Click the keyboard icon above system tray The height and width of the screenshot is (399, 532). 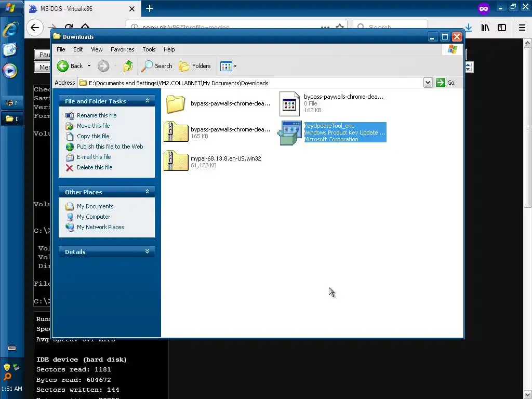12,348
